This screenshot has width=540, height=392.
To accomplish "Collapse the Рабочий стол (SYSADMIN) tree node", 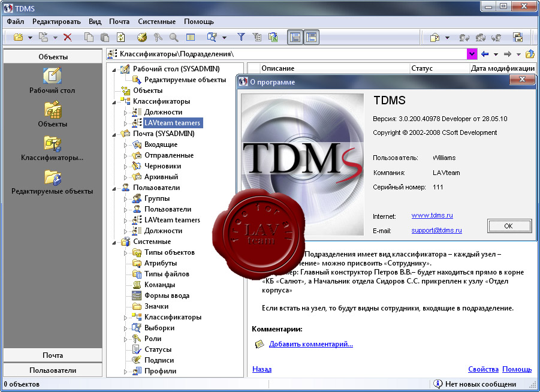I will (x=114, y=70).
